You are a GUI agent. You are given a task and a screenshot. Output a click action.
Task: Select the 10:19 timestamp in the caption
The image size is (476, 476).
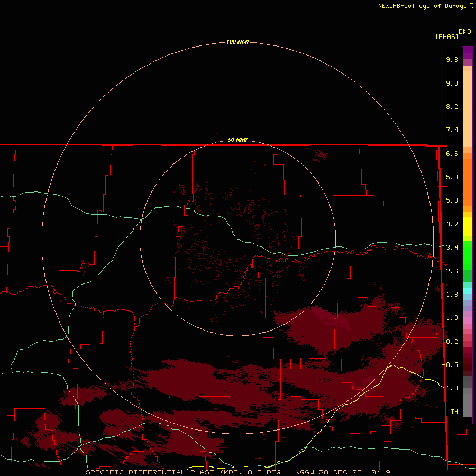click(x=378, y=472)
